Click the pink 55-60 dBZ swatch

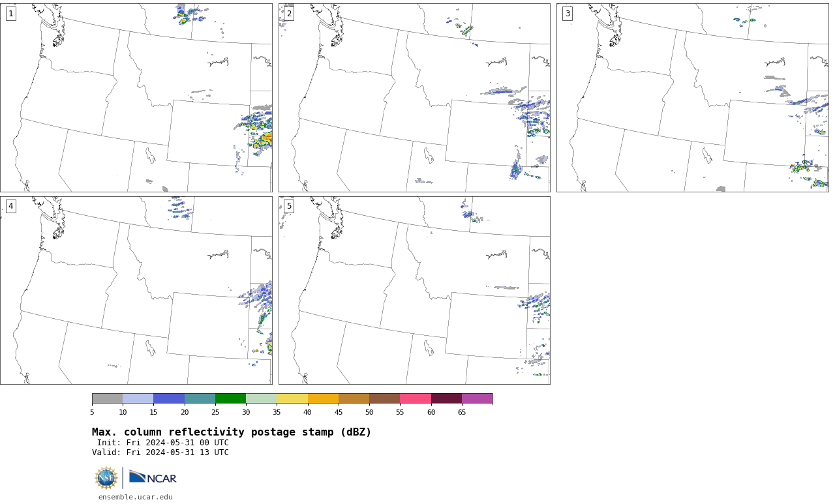[x=416, y=398]
